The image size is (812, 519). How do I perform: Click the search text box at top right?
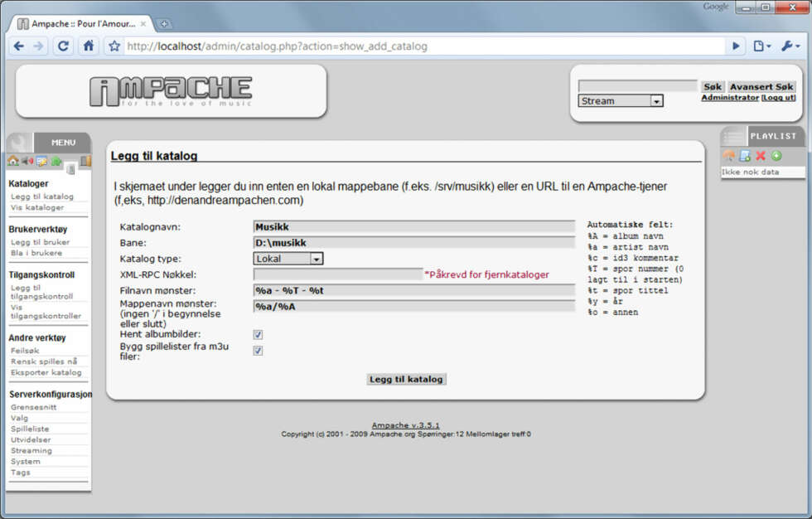coord(637,86)
